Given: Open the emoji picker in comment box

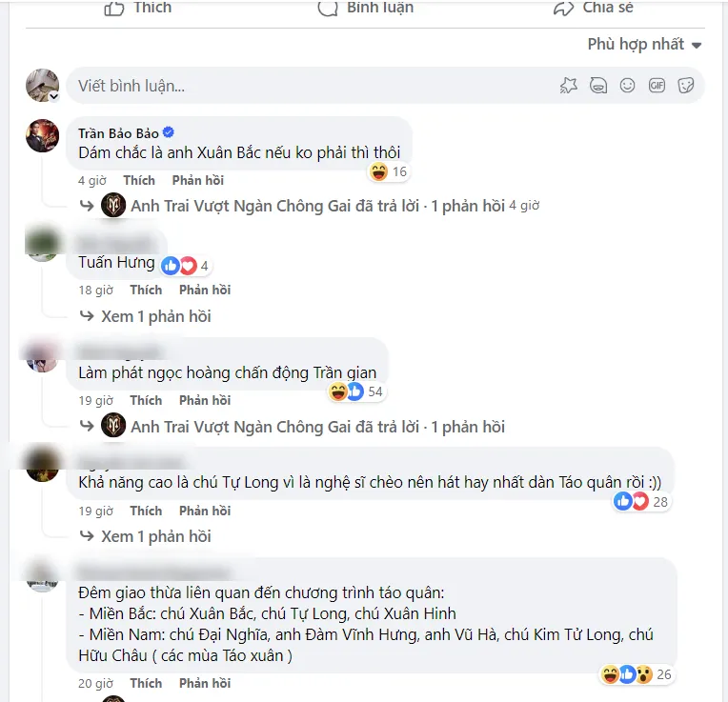Looking at the screenshot, I should (x=627, y=86).
